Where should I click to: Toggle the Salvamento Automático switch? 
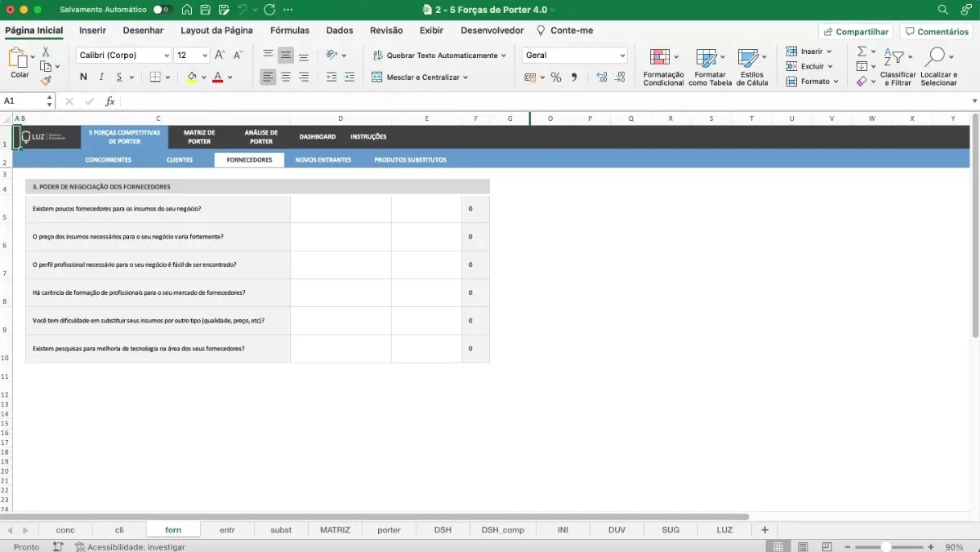[x=163, y=10]
